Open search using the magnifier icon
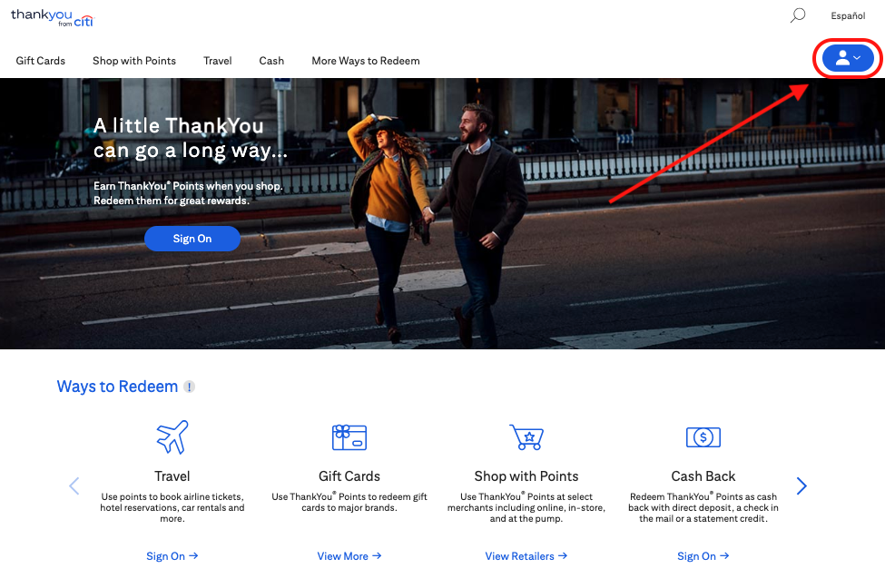The height and width of the screenshot is (588, 885). point(797,15)
